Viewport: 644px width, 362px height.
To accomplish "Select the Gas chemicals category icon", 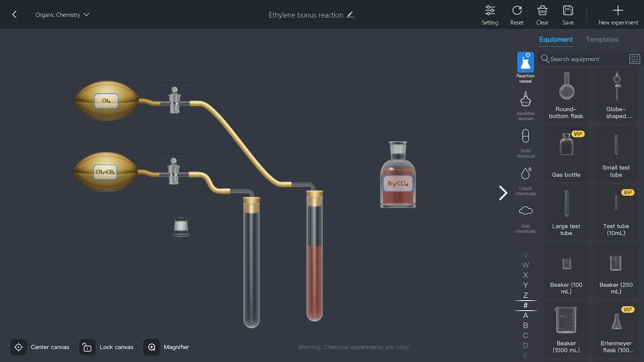I will tap(525, 211).
